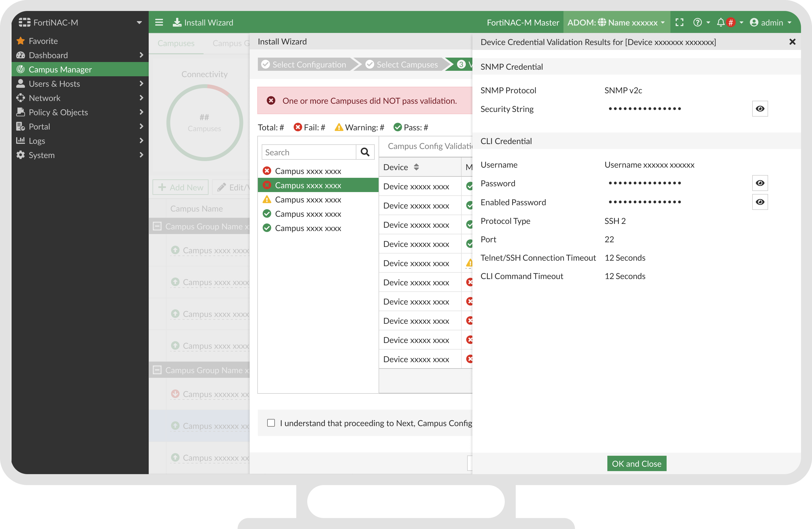Select the warning Campus xxxx xxxx entry
Screen dimensions: 812x529
pyautogui.click(x=318, y=200)
